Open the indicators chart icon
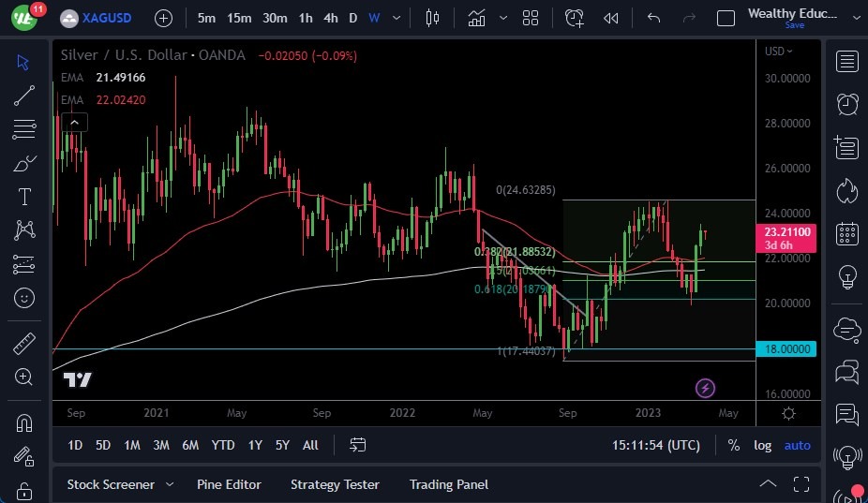 [x=477, y=18]
